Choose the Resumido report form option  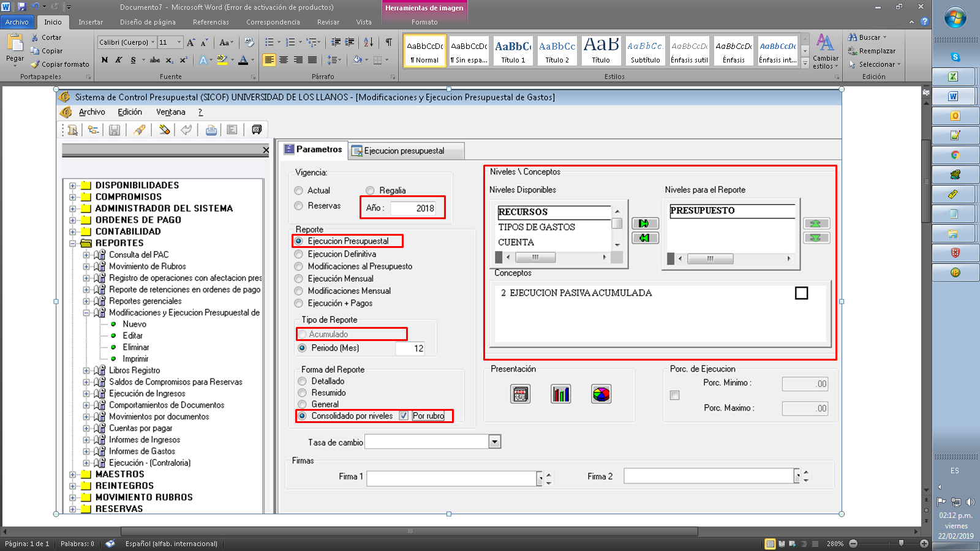click(x=302, y=392)
